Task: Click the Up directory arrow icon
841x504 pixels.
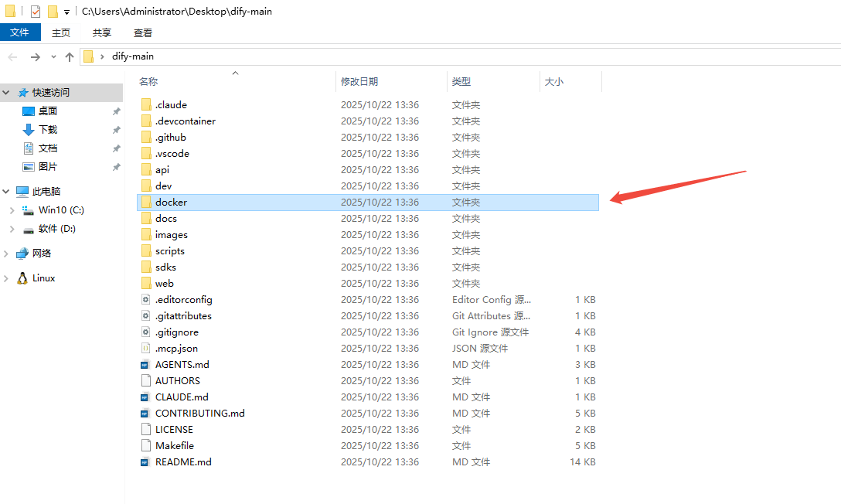Action: click(70, 56)
